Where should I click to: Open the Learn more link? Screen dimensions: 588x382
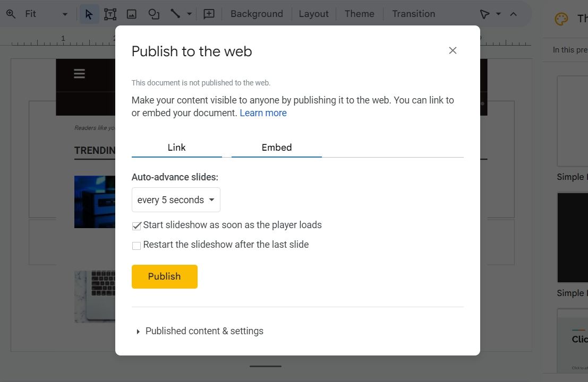tap(263, 113)
